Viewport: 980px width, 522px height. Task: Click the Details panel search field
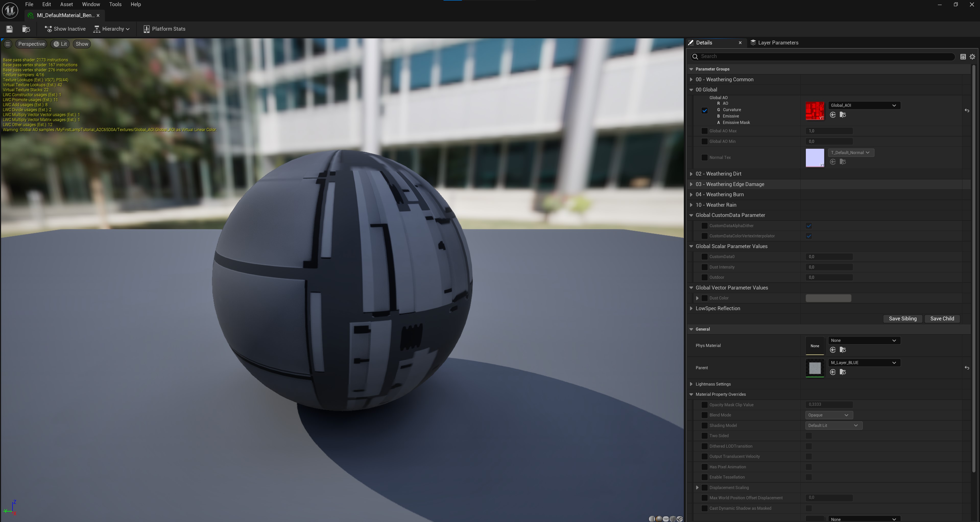(822, 56)
